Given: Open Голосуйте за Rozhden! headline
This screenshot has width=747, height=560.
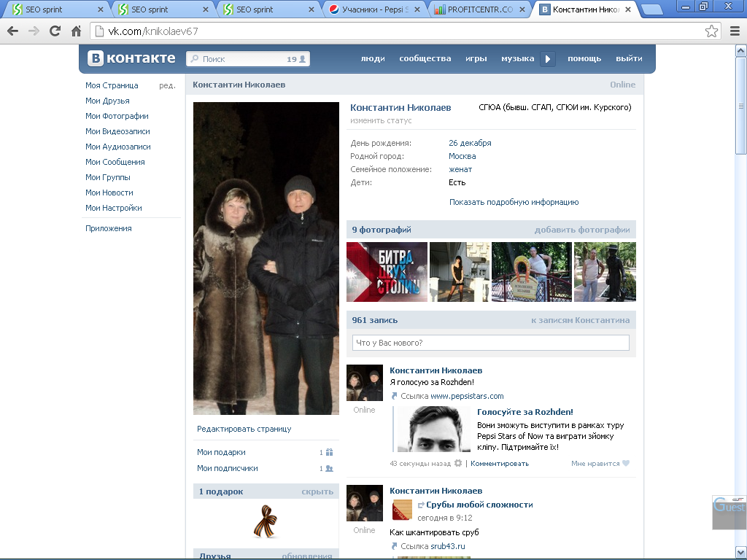Looking at the screenshot, I should [x=525, y=413].
